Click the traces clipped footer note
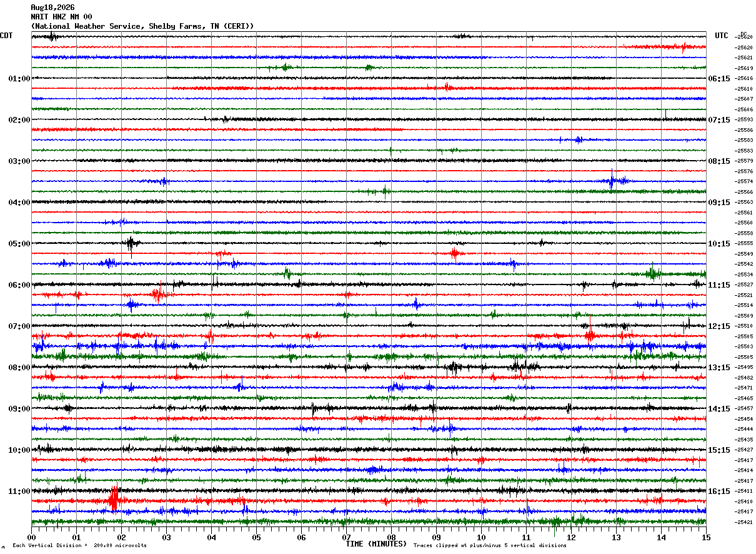Viewport: 756px width, 554px height. tap(490, 545)
